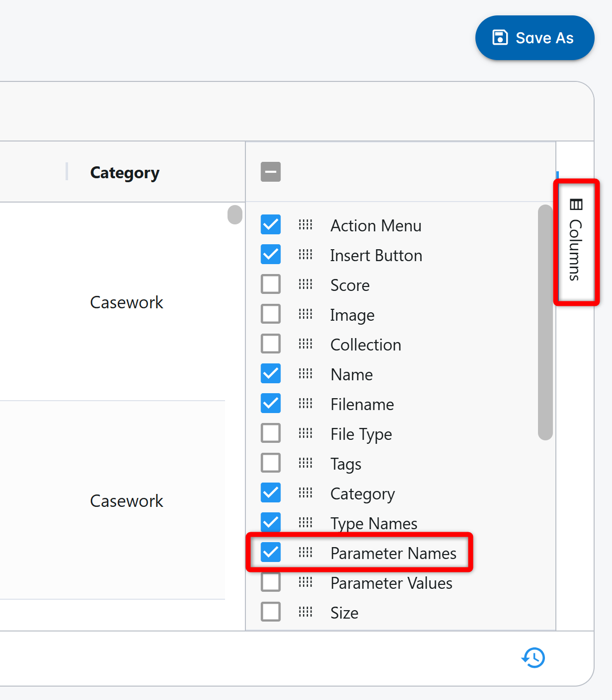Click the columns list vertical scrollbar
Image resolution: width=612 pixels, height=700 pixels.
(545, 323)
